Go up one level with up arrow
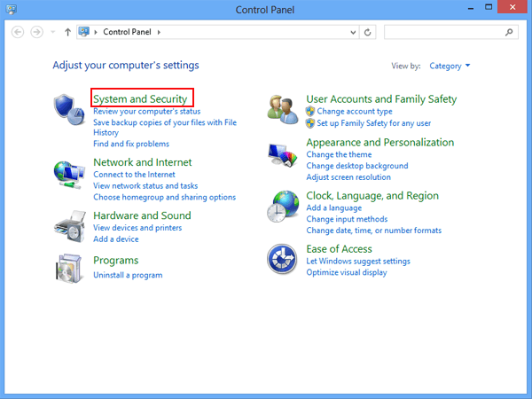Screen dimensions: 532x399 click(x=68, y=32)
